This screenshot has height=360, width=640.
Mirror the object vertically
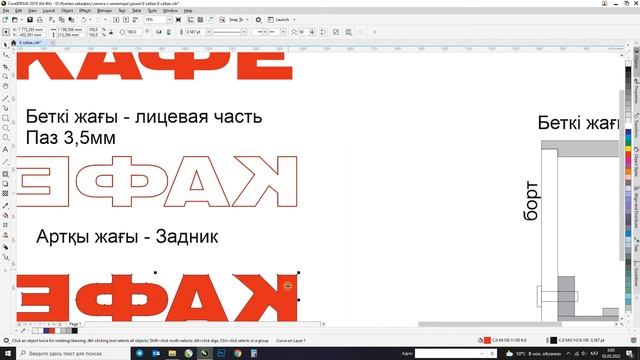coord(169,32)
